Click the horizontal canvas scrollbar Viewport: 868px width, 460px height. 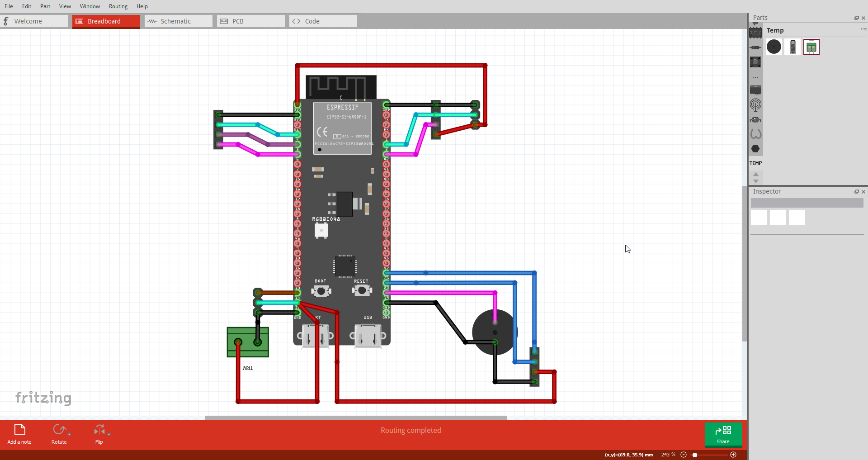point(355,418)
